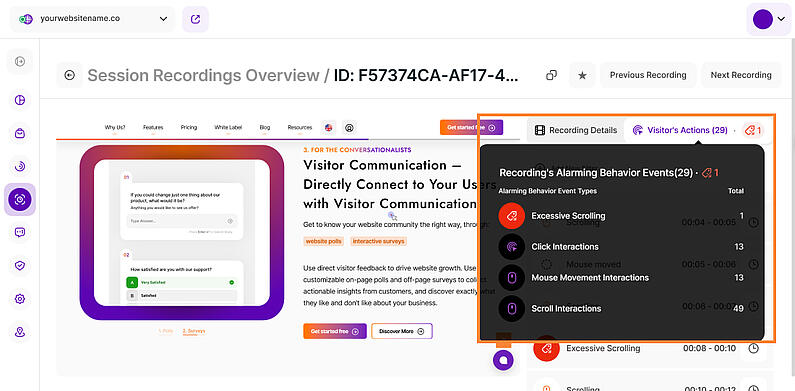Open website in new tab icon
This screenshot has height=391, width=795.
[195, 19]
